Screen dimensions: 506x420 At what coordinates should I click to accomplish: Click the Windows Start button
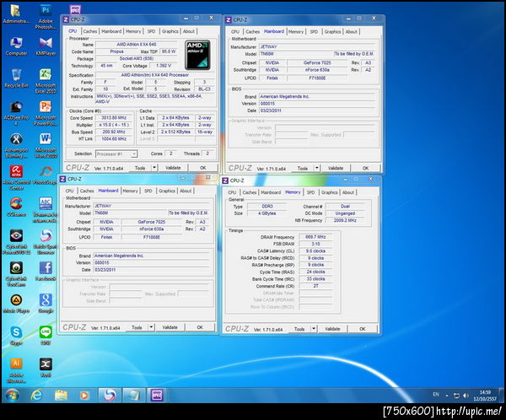[x=11, y=395]
